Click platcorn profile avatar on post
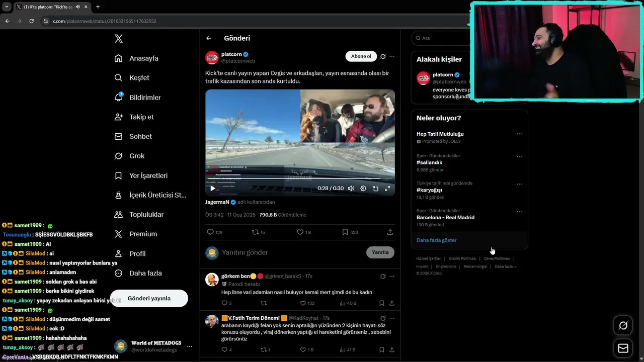This screenshot has width=644, height=362. click(212, 58)
